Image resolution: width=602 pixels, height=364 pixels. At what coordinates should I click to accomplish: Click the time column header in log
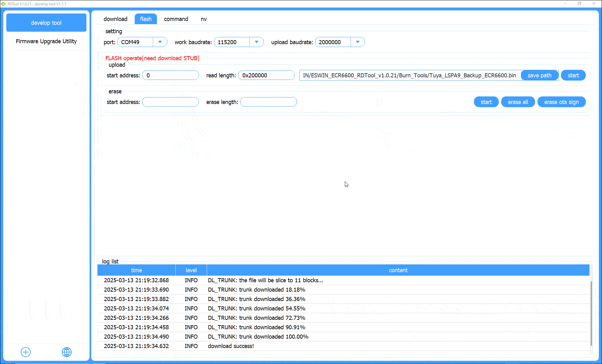click(136, 270)
